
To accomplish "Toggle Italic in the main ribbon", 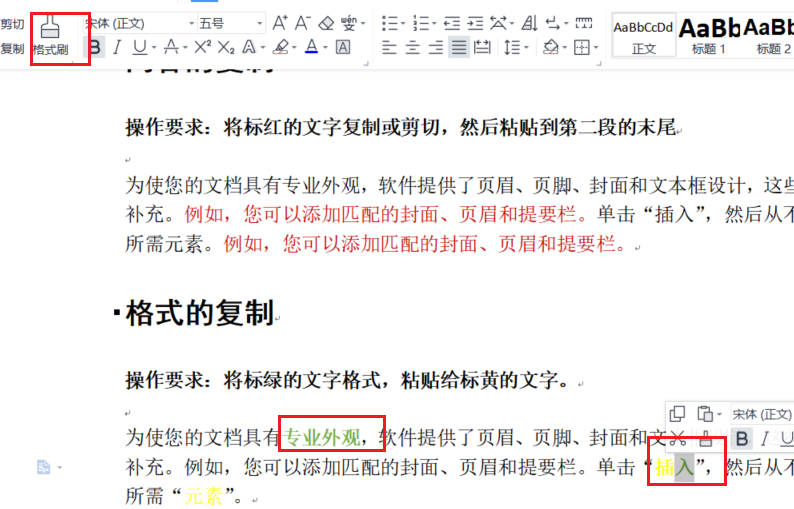I will tap(117, 47).
